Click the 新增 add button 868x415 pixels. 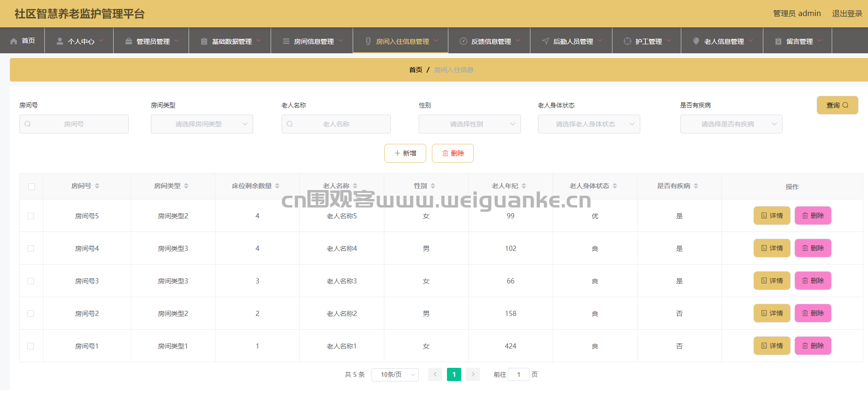tap(405, 153)
